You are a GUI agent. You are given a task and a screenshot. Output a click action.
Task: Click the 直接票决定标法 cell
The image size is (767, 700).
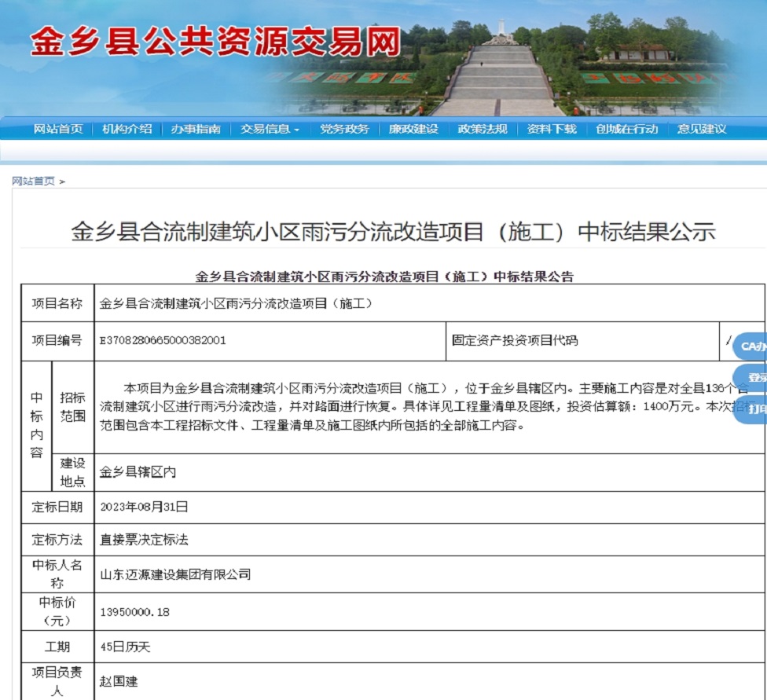pyautogui.click(x=430, y=540)
